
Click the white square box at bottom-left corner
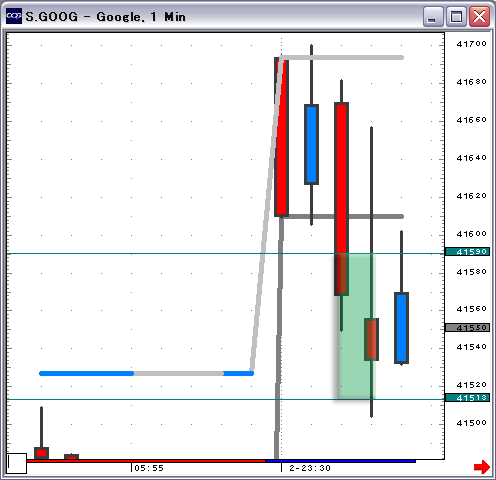[17, 463]
